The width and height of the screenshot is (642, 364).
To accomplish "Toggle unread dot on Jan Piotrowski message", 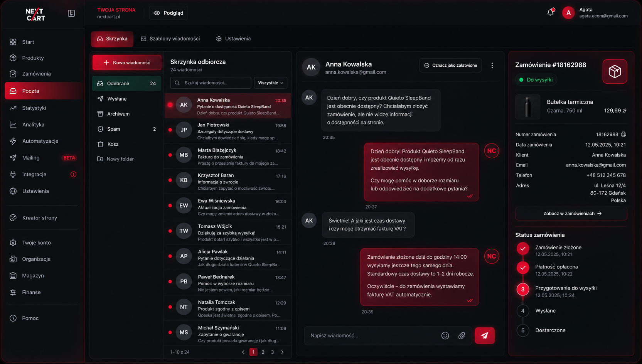I will tap(170, 130).
